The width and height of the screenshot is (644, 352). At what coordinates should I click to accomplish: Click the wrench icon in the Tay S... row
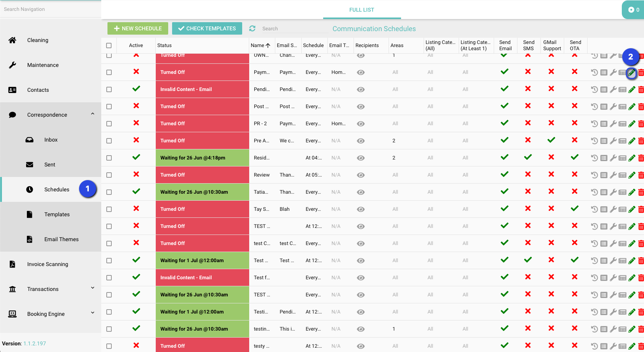613,209
